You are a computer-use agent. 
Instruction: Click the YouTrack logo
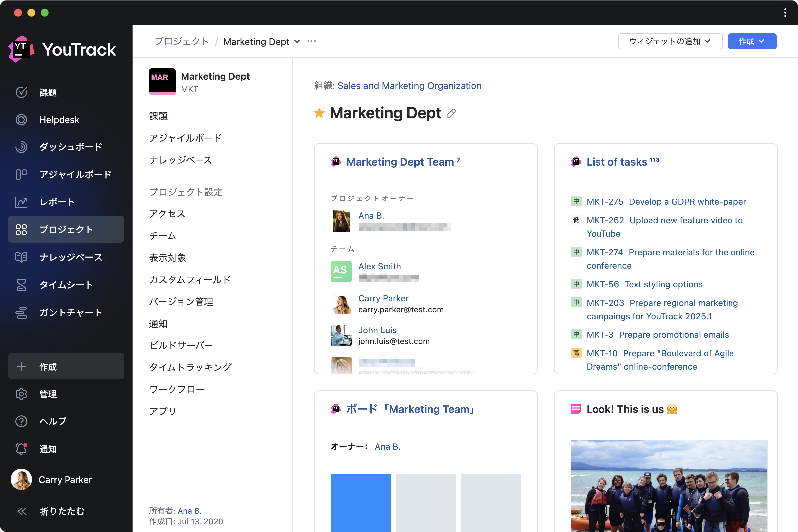(62, 49)
